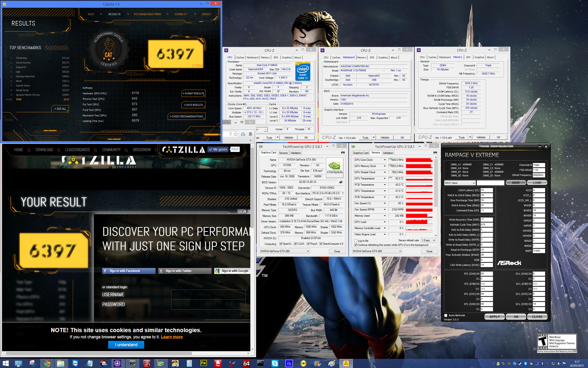Click the USERNAME input field

point(209,295)
